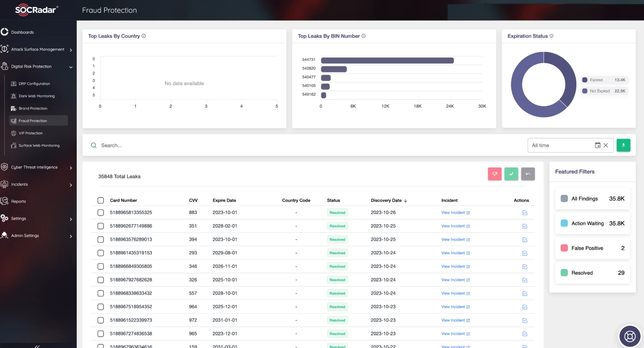Collapse Digital Risk Protection section

click(x=71, y=67)
